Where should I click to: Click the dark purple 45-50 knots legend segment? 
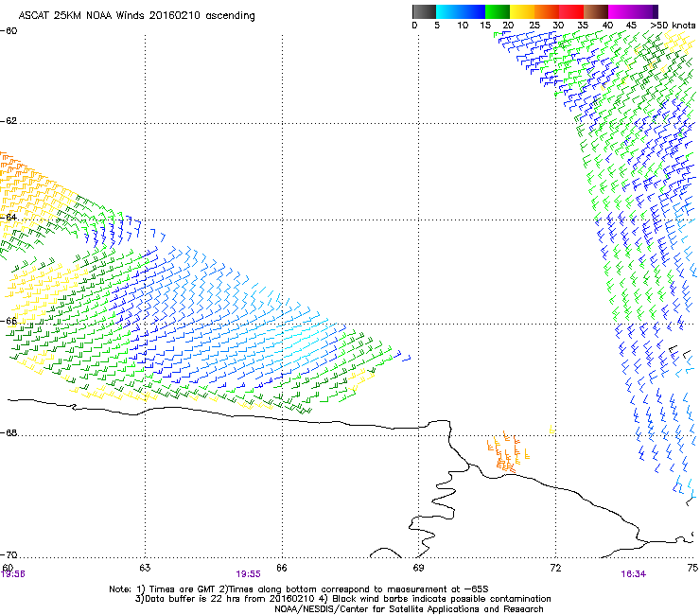[645, 11]
